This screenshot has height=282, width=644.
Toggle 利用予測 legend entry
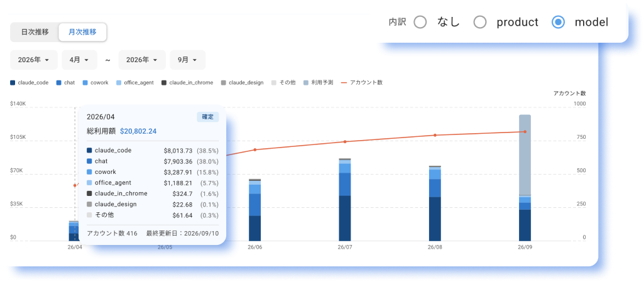point(319,82)
